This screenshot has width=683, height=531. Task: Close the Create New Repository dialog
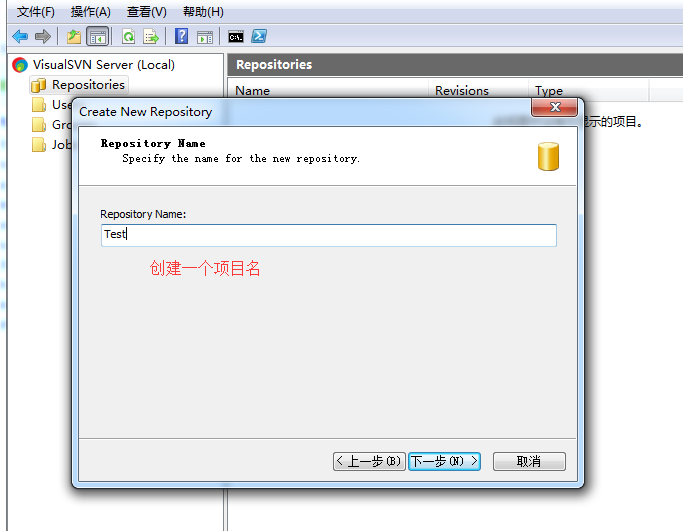(x=555, y=107)
